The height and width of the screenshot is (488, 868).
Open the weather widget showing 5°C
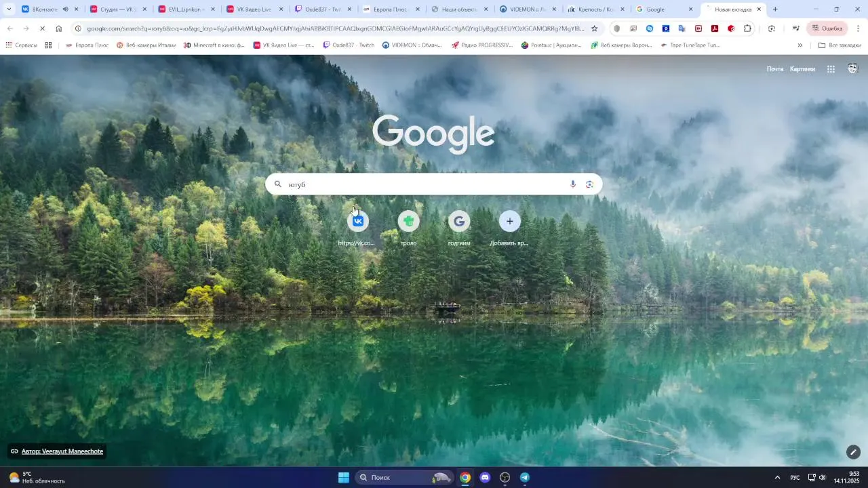click(x=37, y=477)
